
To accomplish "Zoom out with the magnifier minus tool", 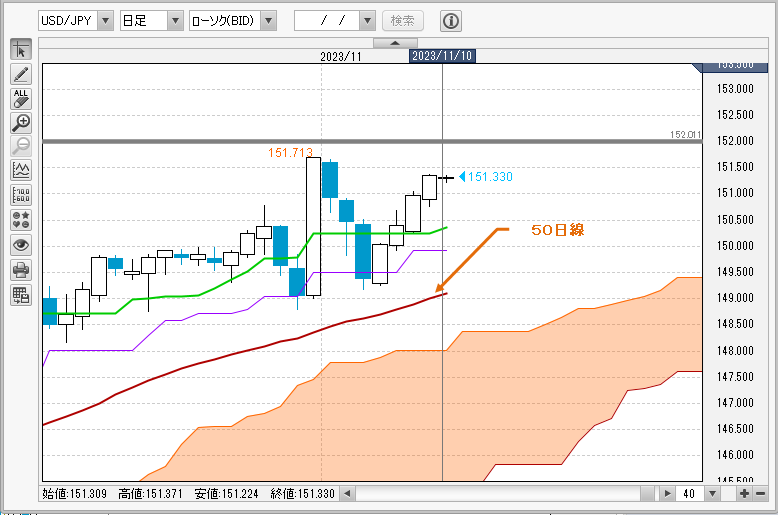I will 21,147.
